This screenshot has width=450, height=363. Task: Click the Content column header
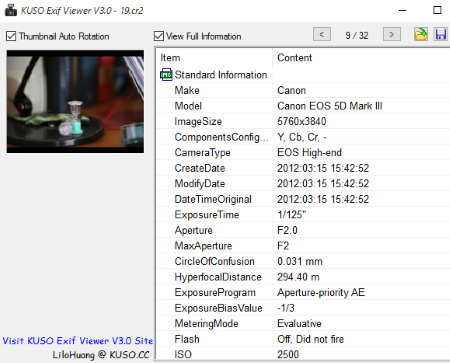pos(295,58)
